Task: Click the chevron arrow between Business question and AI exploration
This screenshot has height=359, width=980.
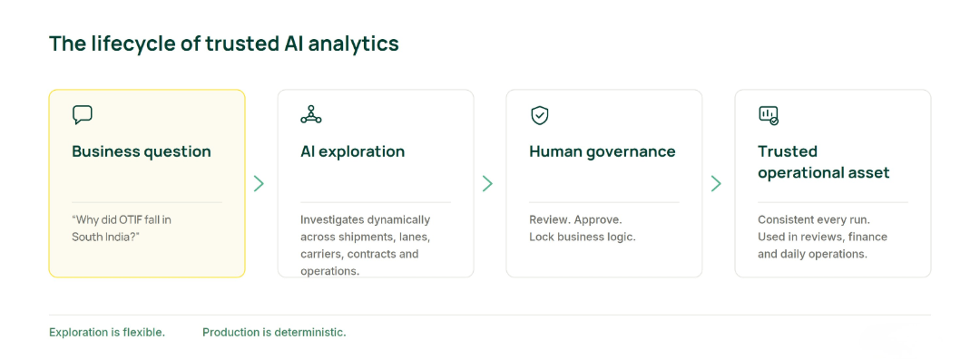Action: pyautogui.click(x=259, y=183)
